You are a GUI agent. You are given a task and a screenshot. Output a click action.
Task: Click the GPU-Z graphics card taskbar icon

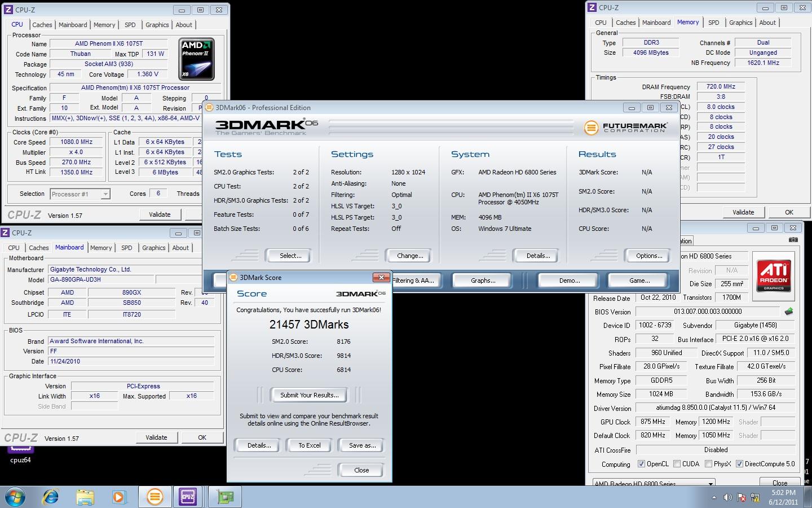point(225,497)
